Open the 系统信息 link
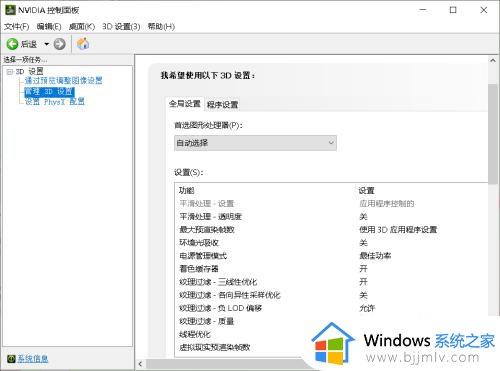 pyautogui.click(x=33, y=359)
